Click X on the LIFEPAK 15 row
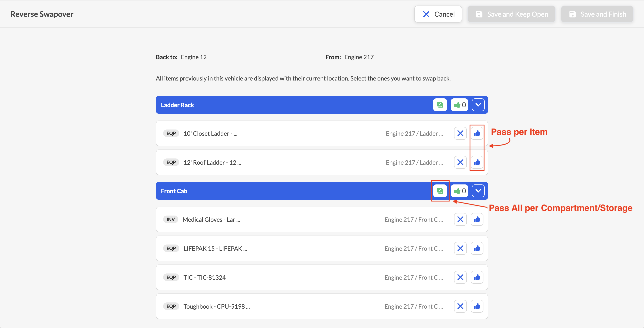This screenshot has height=328, width=644. pos(460,248)
